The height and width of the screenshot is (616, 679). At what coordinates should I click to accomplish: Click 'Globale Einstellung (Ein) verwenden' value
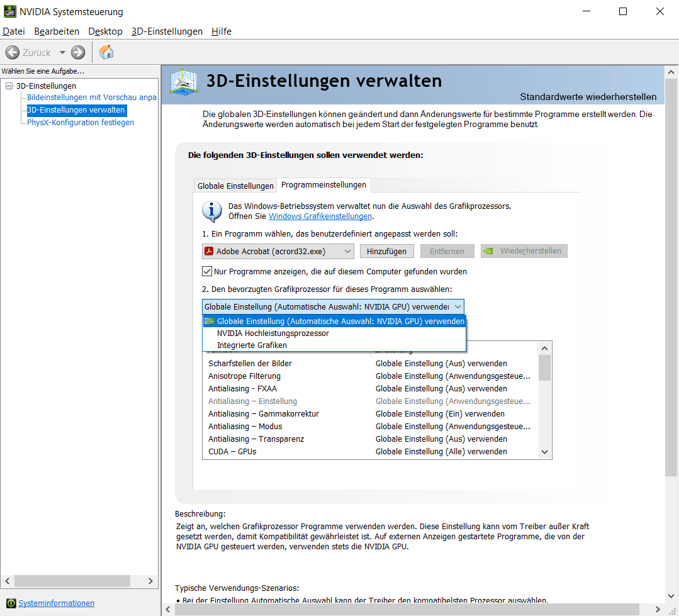440,414
